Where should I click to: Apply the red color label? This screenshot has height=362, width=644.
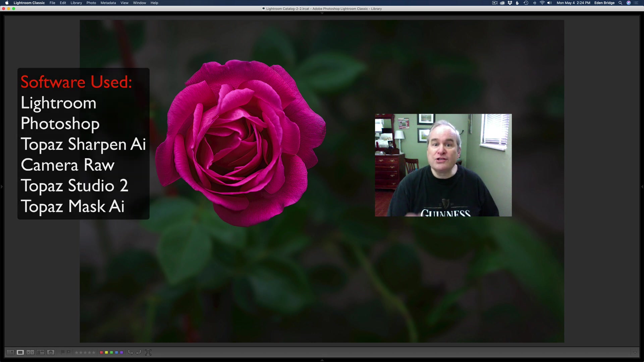pyautogui.click(x=101, y=352)
